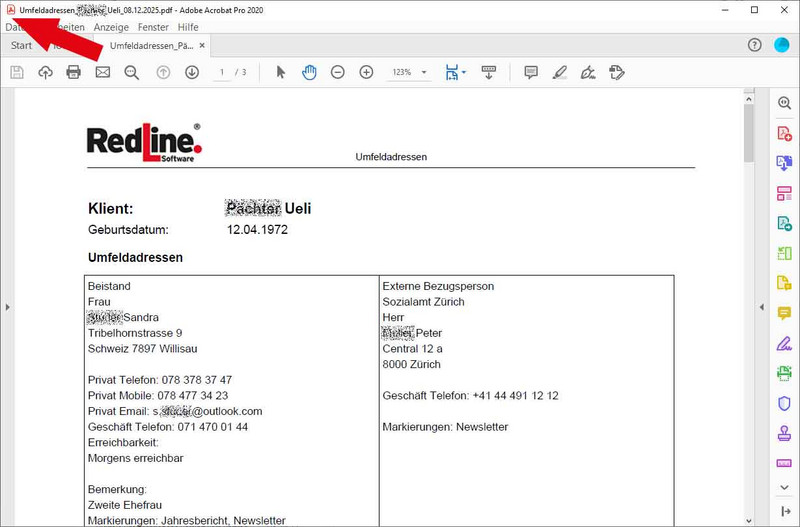Expand more tools with the sidebar chevron
The image size is (800, 527).
click(x=784, y=487)
